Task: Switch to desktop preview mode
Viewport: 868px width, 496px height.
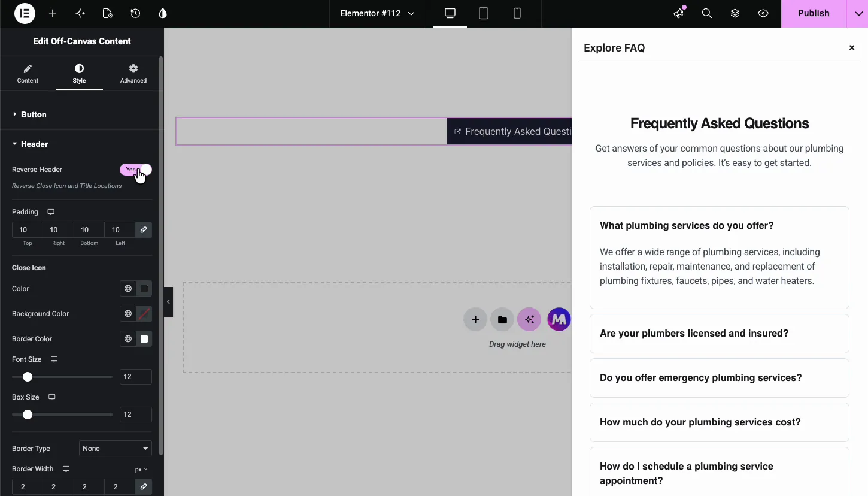Action: pyautogui.click(x=450, y=13)
